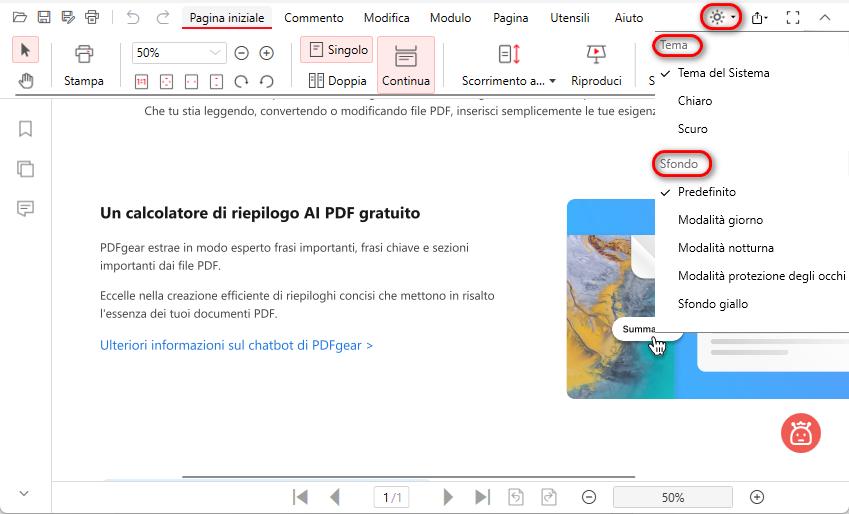Open the Utensili tab

(x=570, y=18)
